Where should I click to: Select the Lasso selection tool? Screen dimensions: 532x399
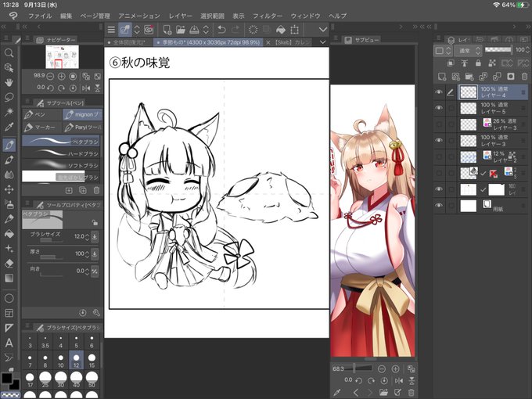click(x=9, y=97)
